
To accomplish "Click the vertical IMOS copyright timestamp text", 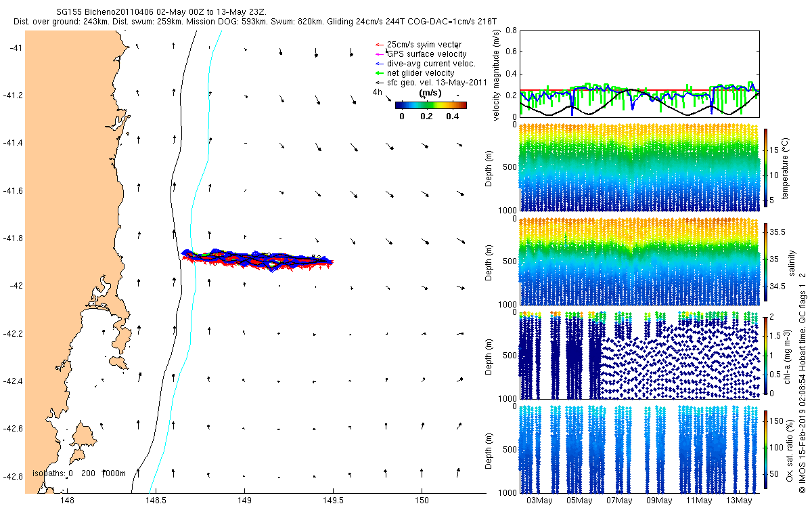I will click(x=803, y=383).
